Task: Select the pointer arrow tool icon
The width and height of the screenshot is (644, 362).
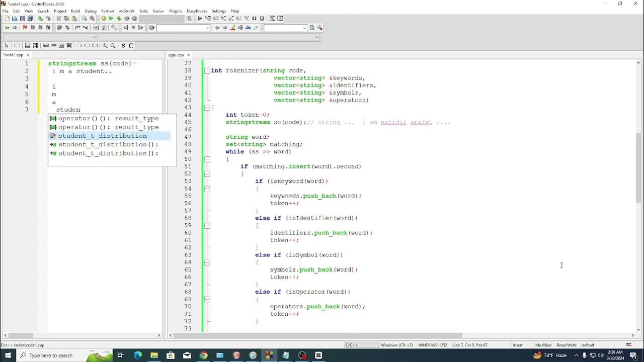Action: point(7,45)
